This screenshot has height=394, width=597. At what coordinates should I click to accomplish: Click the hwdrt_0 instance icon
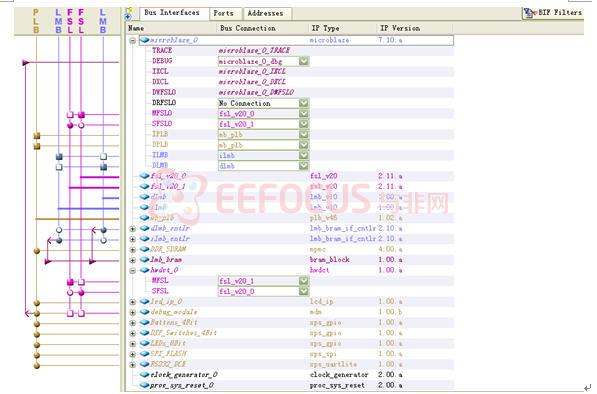tap(144, 270)
